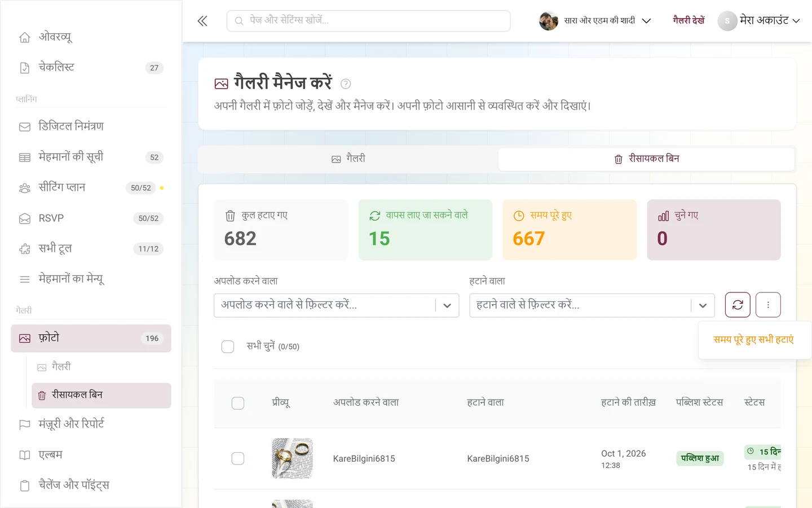Click the पेज और सेटिंग्स खोजें search field
This screenshot has height=508, width=812.
click(369, 21)
